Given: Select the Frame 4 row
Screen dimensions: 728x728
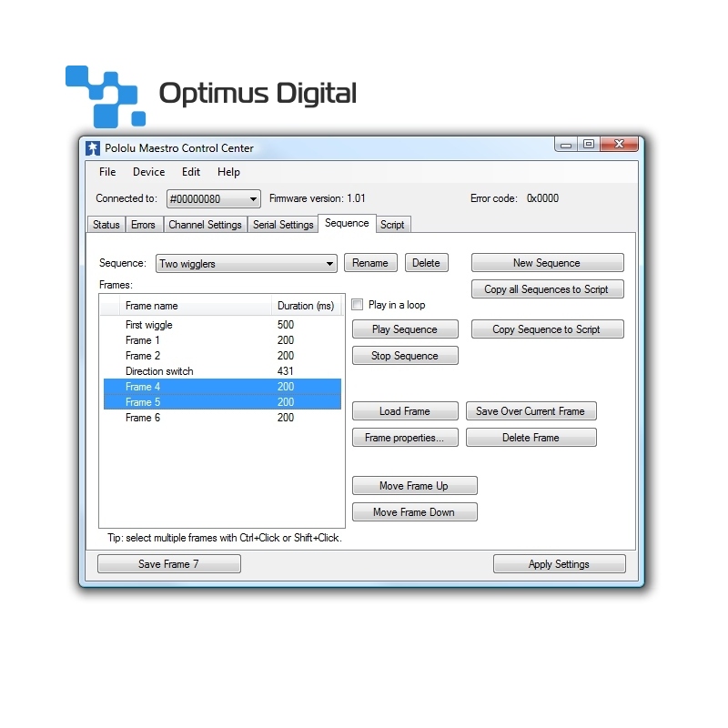Looking at the screenshot, I should tap(222, 387).
